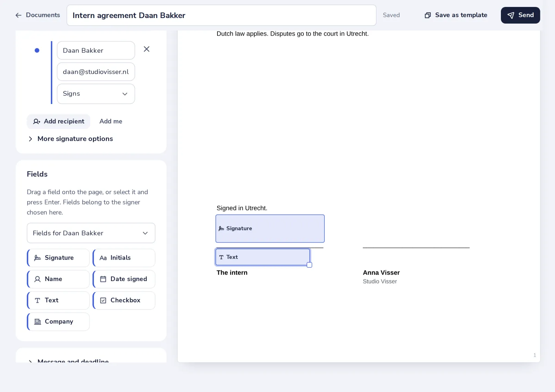
Task: Remove recipient Daan Bakker
Action: tap(147, 49)
